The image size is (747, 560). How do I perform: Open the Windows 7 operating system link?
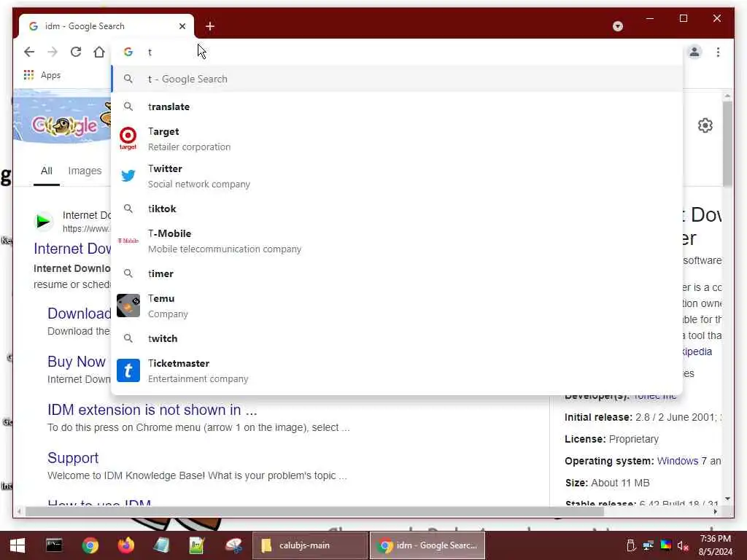coord(682,461)
